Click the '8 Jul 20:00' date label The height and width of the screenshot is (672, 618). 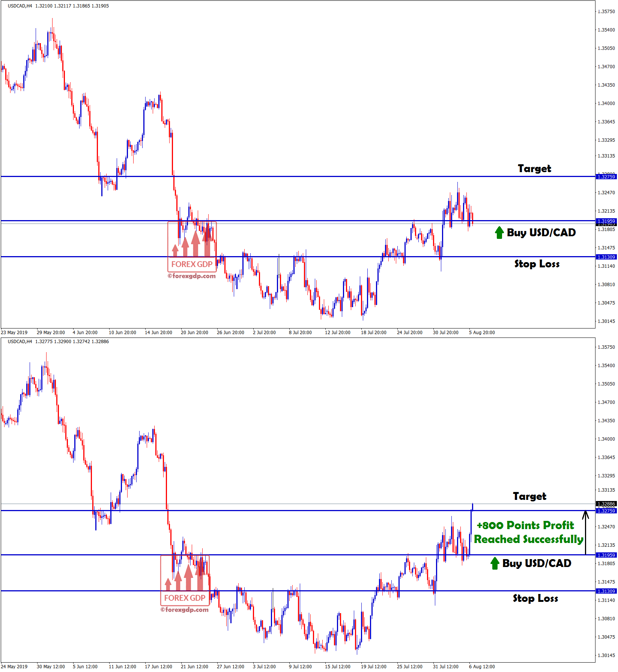[300, 333]
